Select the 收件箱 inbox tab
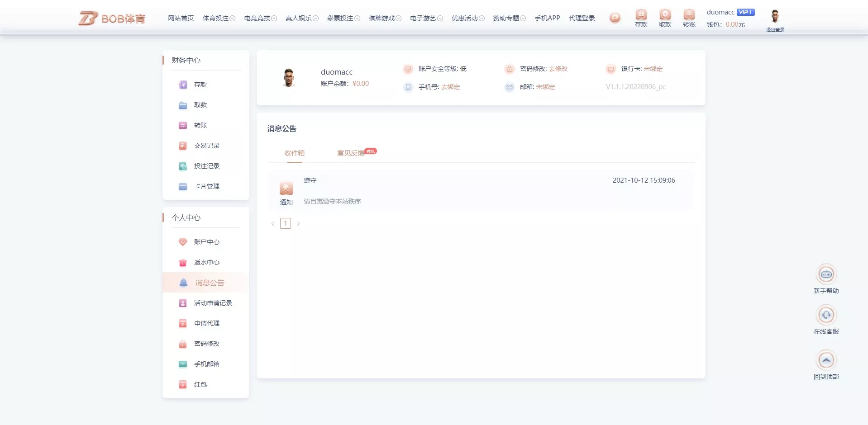This screenshot has height=425, width=868. pyautogui.click(x=294, y=153)
